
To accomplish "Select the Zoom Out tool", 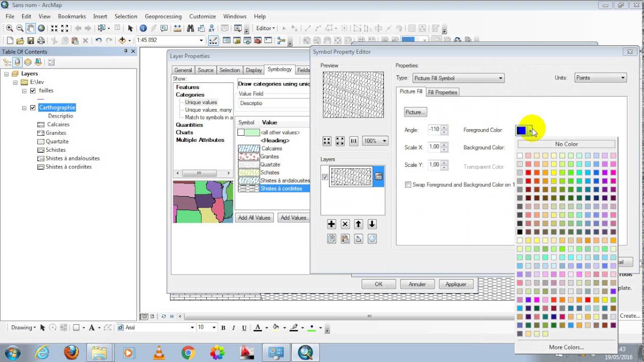I will [20, 28].
